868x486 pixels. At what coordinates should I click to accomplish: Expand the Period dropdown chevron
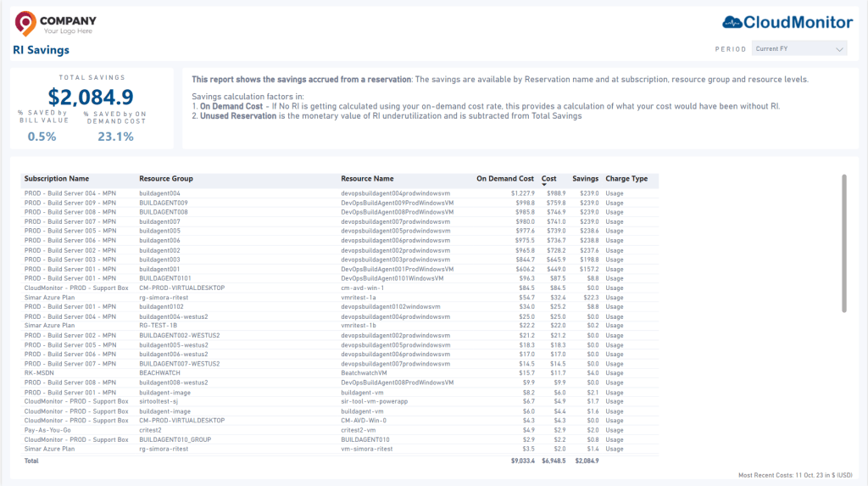839,49
